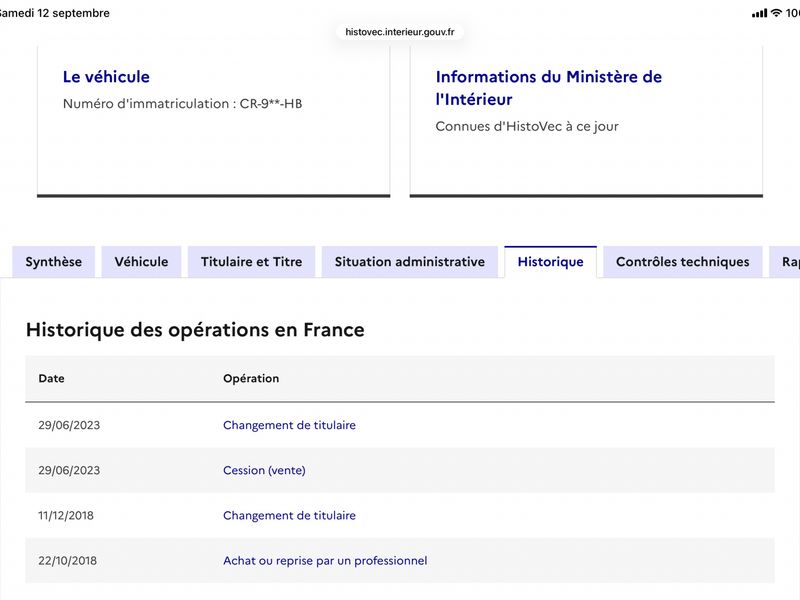800x600 pixels.
Task: Open the Titulaire et Titre tab
Action: click(x=252, y=262)
